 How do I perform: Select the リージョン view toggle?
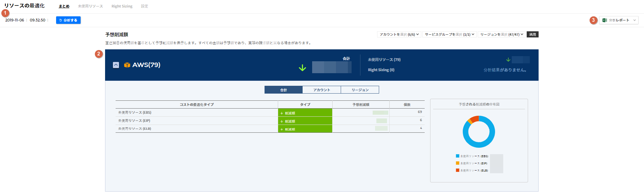(360, 90)
